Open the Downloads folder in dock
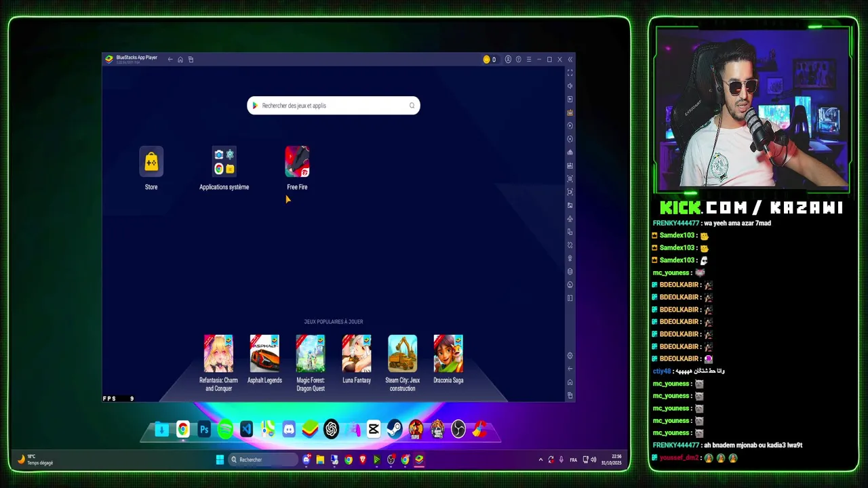Image resolution: width=868 pixels, height=488 pixels. pyautogui.click(x=161, y=429)
